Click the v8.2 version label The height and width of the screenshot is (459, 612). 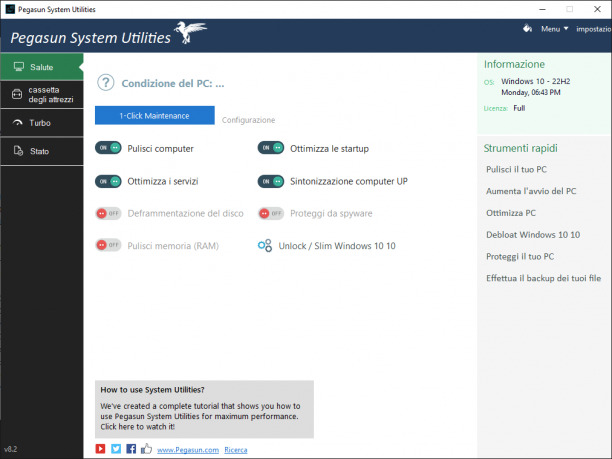[11, 449]
